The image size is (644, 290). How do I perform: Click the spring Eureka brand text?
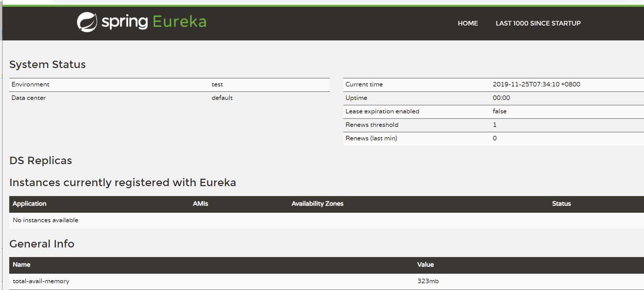coord(154,22)
